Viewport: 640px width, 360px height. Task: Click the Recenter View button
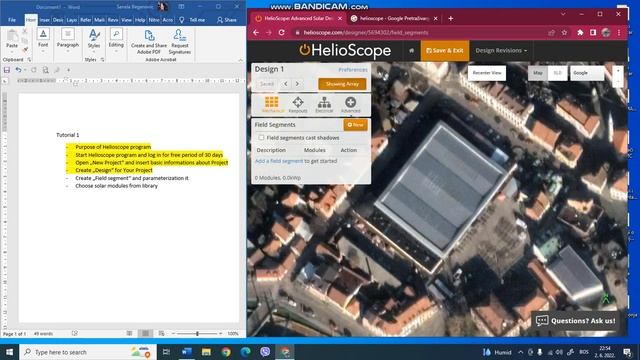[x=487, y=73]
